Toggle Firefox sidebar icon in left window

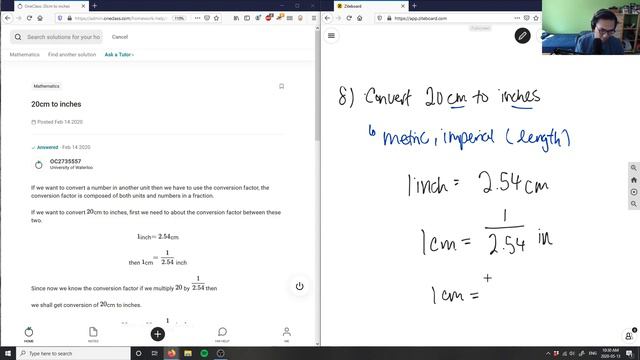pos(247,18)
